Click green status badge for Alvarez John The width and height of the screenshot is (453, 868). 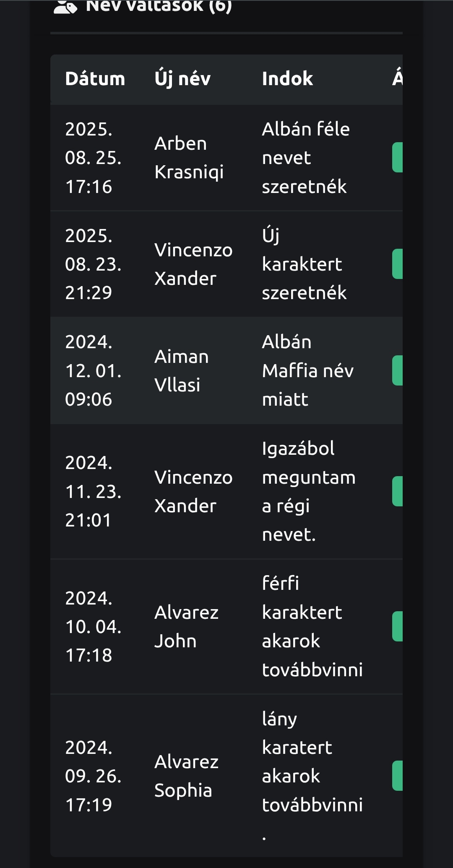click(x=398, y=626)
